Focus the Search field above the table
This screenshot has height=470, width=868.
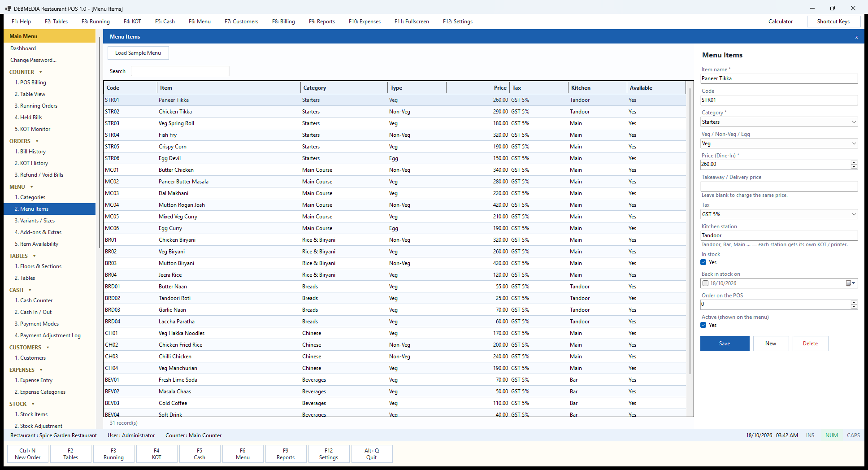point(180,71)
